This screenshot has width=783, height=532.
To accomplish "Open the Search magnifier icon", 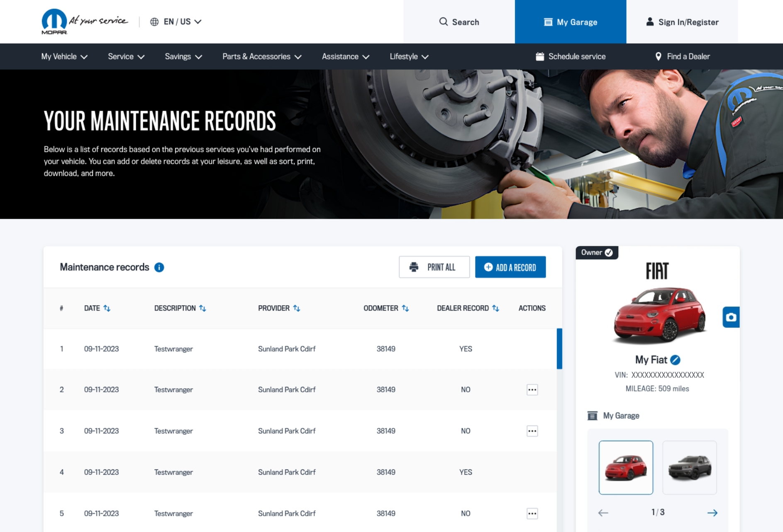I will pos(444,22).
